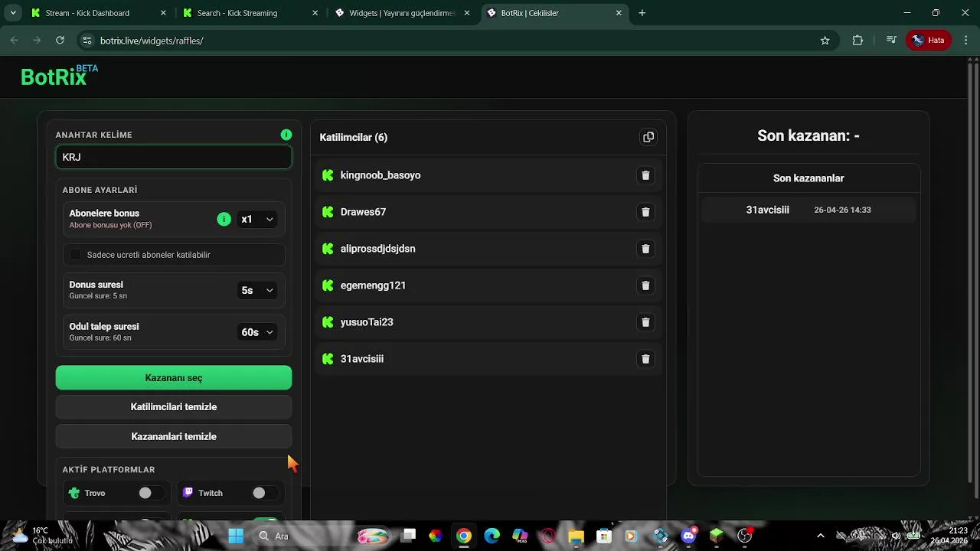Select participant name yusuoTai23

[367, 322]
